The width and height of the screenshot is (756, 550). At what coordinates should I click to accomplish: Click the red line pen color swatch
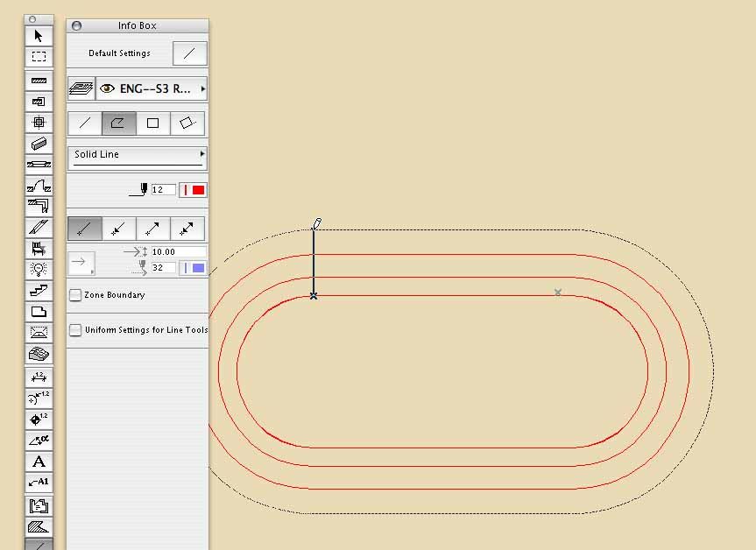point(193,190)
